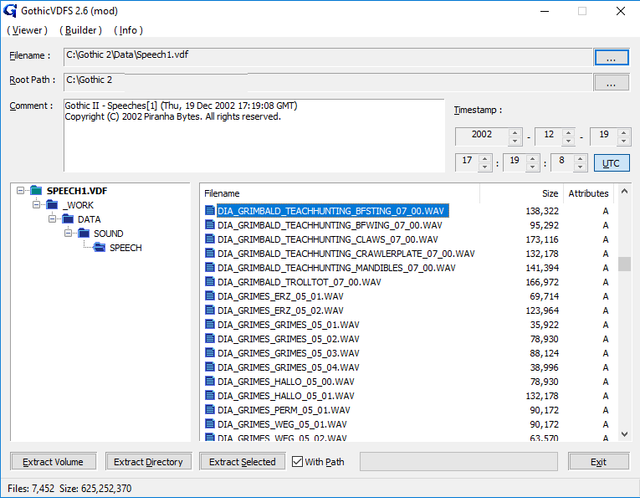Click file icon of DIA_GRIMES_ERZ_05_01.WAV
Screen dimensions: 640x498
point(210,296)
